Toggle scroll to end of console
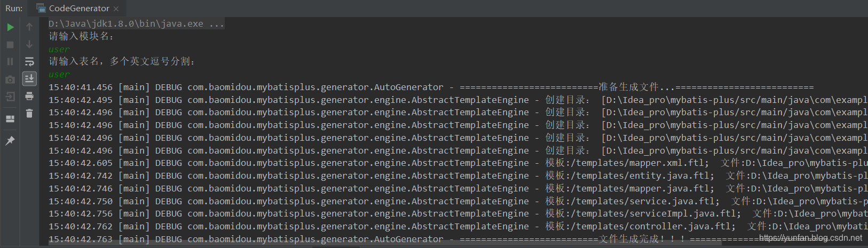The width and height of the screenshot is (868, 248). [29, 79]
